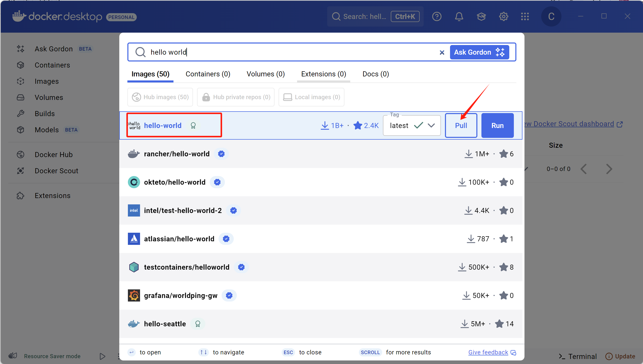Open the apps grid icon

click(x=525, y=17)
